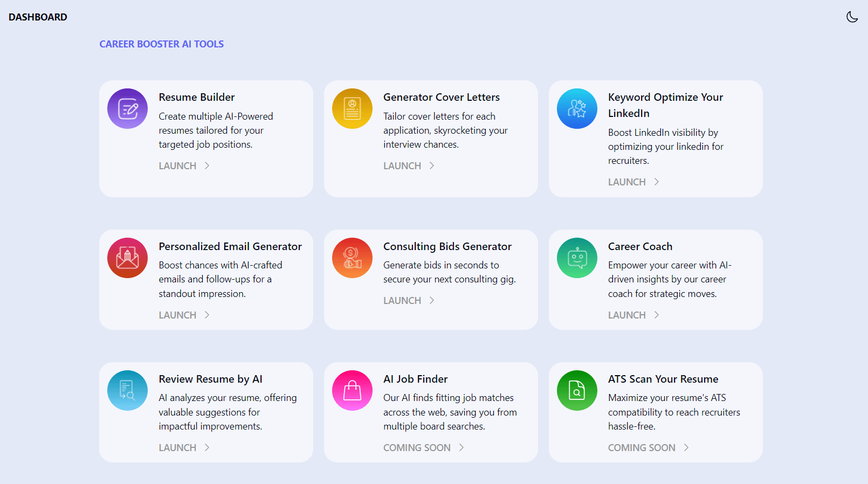Image resolution: width=868 pixels, height=484 pixels.
Task: Toggle dark mode with the moon icon
Action: [x=852, y=17]
